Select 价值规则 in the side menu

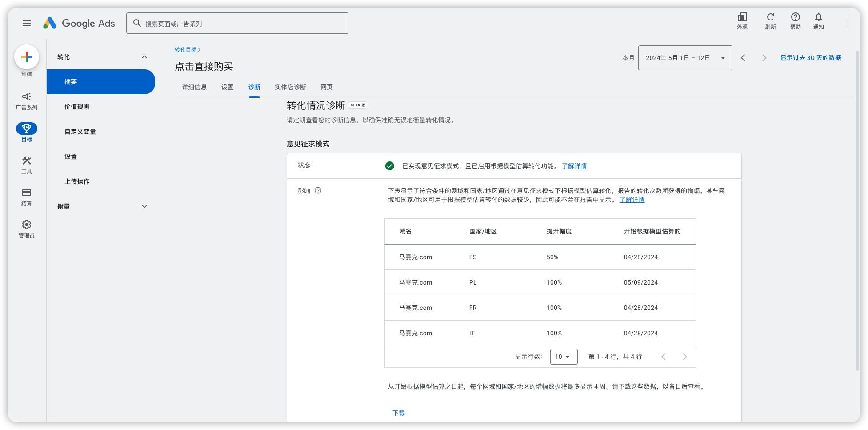coord(77,107)
